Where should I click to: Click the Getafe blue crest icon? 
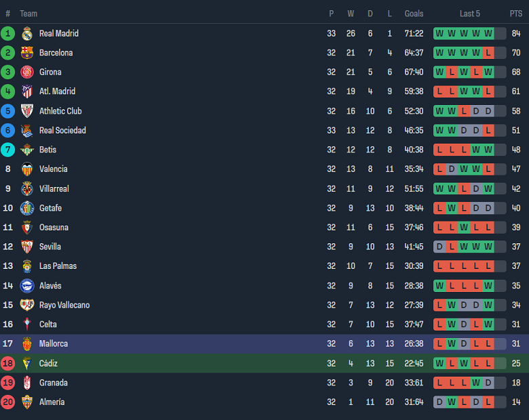[27, 208]
